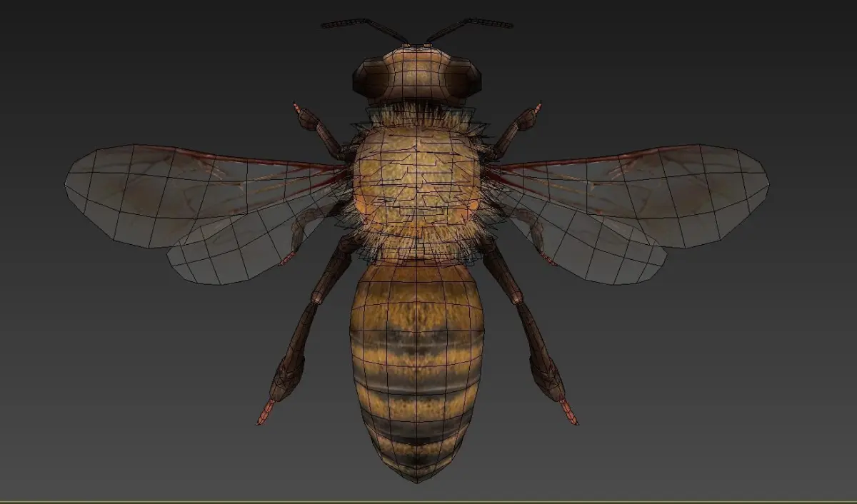Select the long hind leg on the left
This screenshot has height=504, width=857.
pyautogui.click(x=307, y=328)
